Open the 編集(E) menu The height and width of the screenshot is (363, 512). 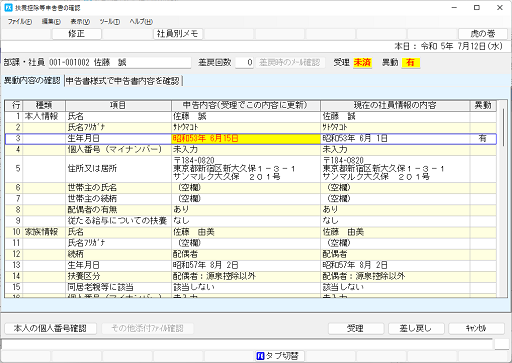(51, 22)
